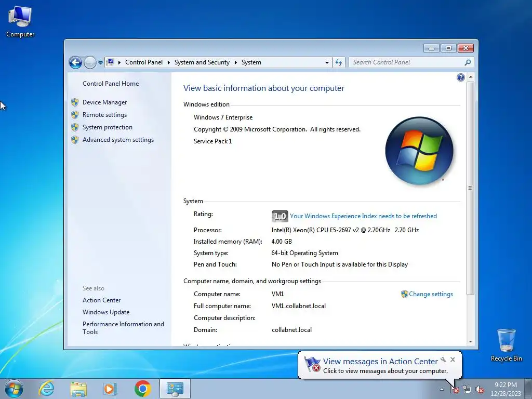Expand the arrow after Control Panel breadcrumb
Image resolution: width=532 pixels, height=399 pixels.
tap(169, 62)
